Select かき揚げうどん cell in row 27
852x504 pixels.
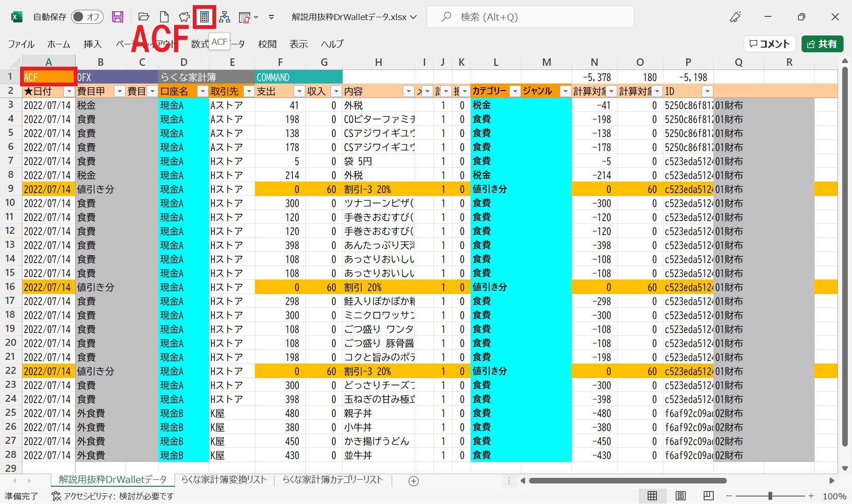click(x=379, y=441)
